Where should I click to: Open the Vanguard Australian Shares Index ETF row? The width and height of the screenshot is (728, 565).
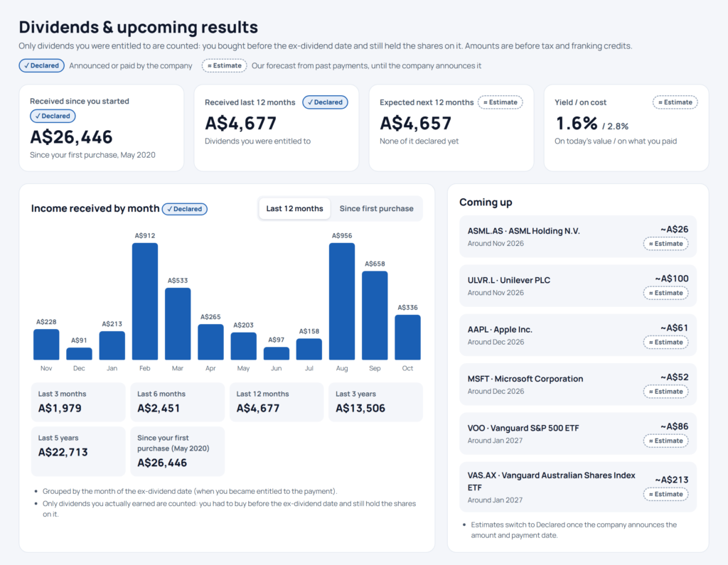(x=577, y=487)
